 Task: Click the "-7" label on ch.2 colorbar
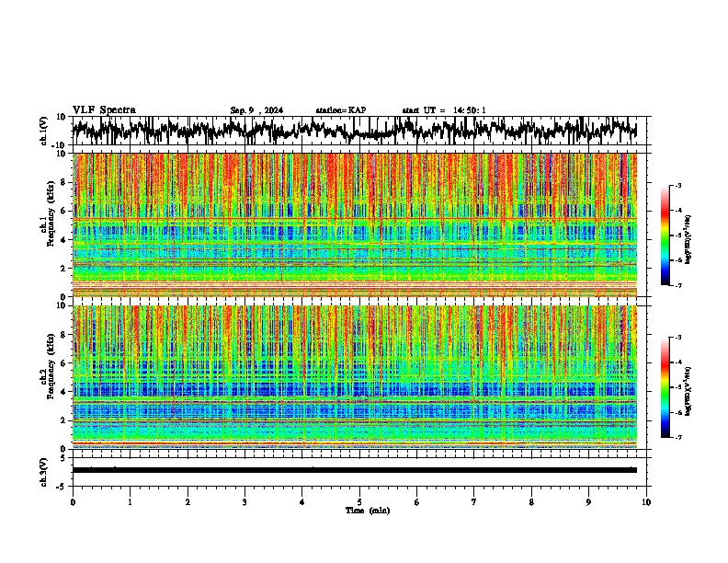point(678,437)
